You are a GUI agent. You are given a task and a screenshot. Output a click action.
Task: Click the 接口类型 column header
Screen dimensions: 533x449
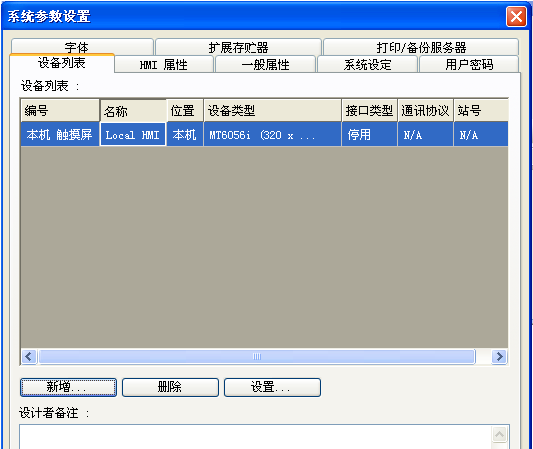point(369,110)
